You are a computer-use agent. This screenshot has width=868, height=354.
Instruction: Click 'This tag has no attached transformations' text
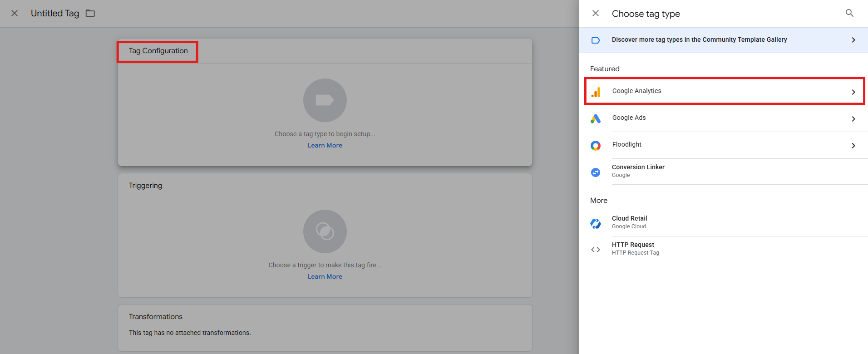click(190, 333)
